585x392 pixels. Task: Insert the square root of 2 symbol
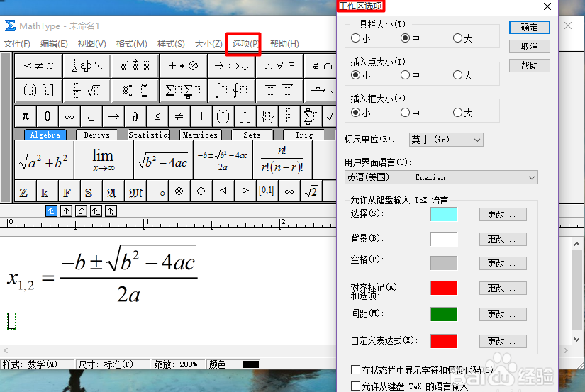pos(311,191)
